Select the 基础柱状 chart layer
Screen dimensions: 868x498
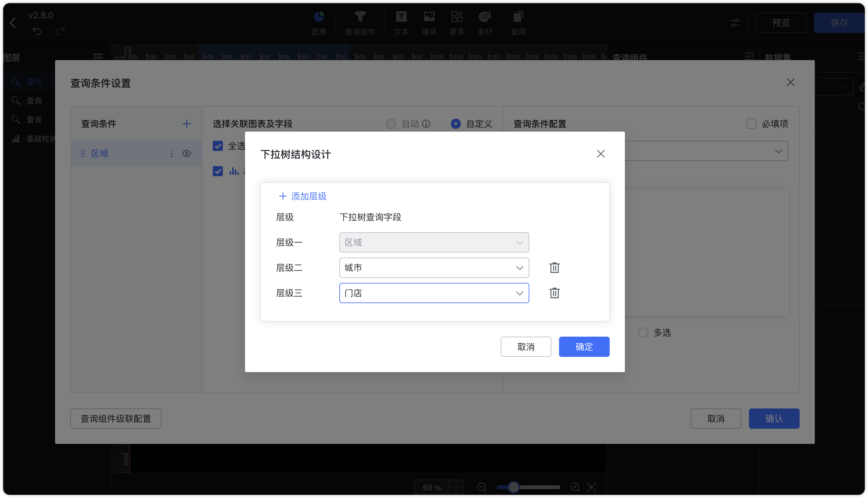pyautogui.click(x=29, y=139)
